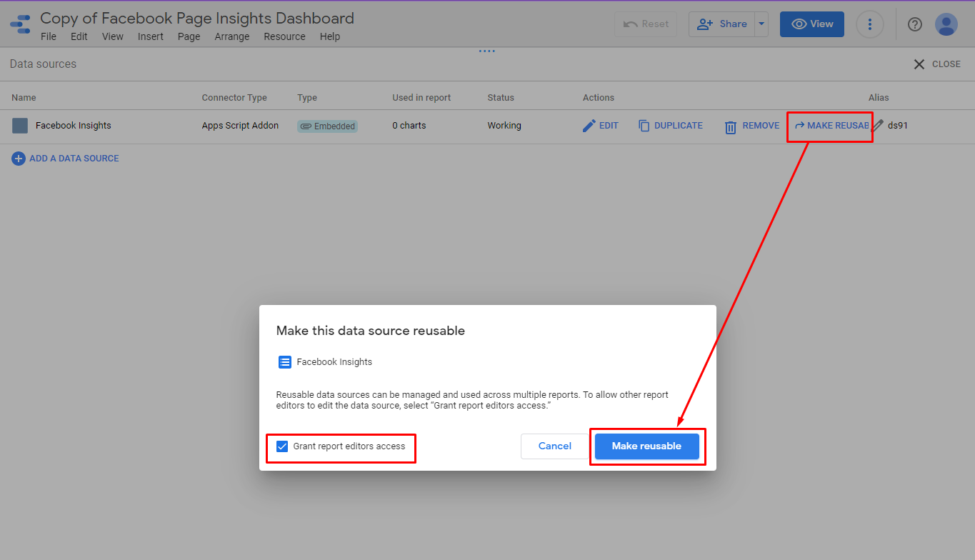Open the Resource menu
Image resolution: width=975 pixels, height=560 pixels.
(284, 36)
